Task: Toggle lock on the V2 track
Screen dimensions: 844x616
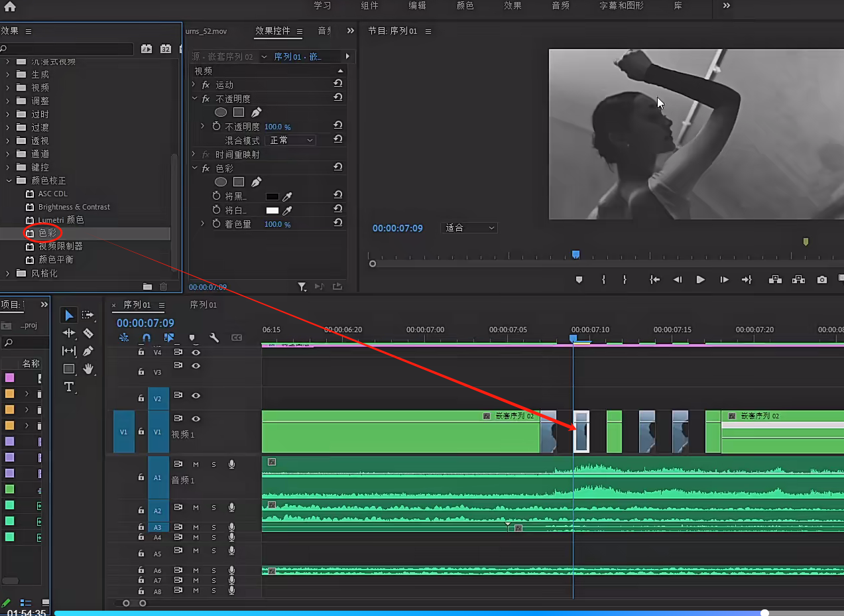Action: 141,399
